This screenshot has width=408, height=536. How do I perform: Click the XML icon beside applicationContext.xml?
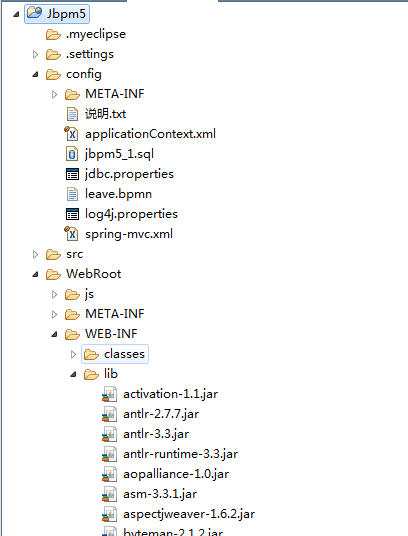pyautogui.click(x=71, y=134)
